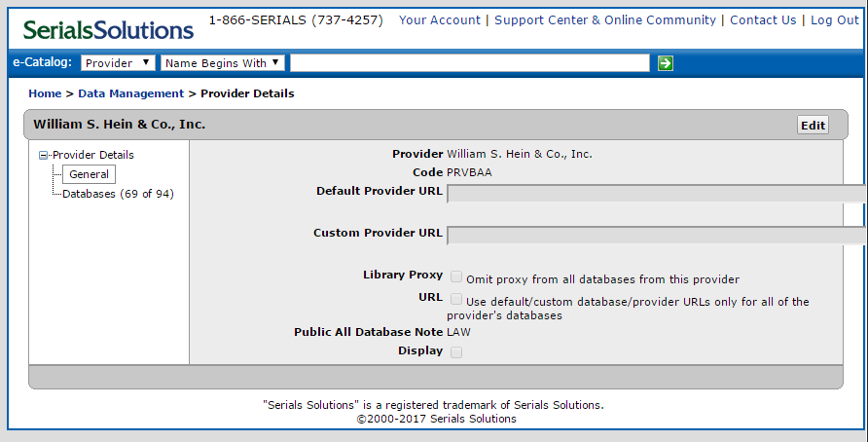Open Databases (69 of 94) item
This screenshot has width=868, height=442.
[118, 194]
